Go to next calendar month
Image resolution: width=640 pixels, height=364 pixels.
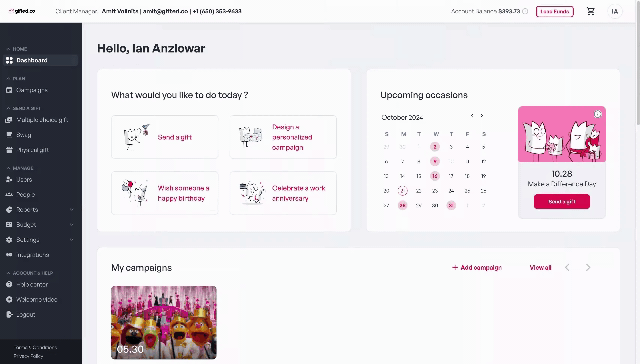482,116
